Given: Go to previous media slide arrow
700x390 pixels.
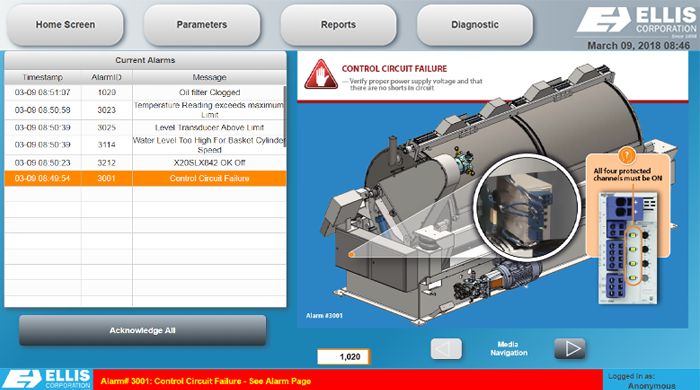Looking at the screenshot, I should (x=446, y=349).
